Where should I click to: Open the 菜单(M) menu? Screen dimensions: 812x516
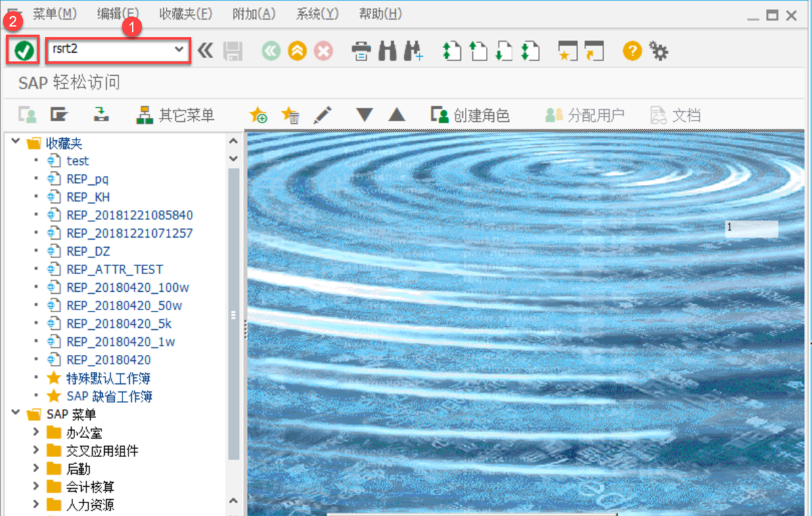point(55,14)
